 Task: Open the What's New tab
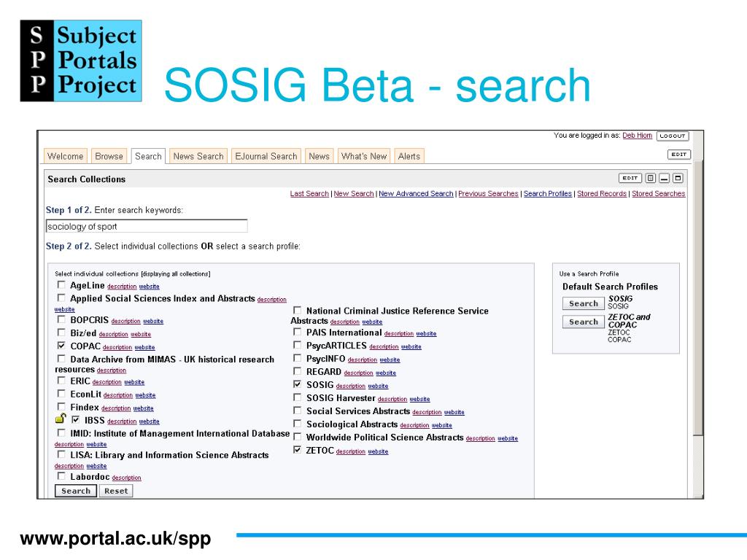coord(364,156)
